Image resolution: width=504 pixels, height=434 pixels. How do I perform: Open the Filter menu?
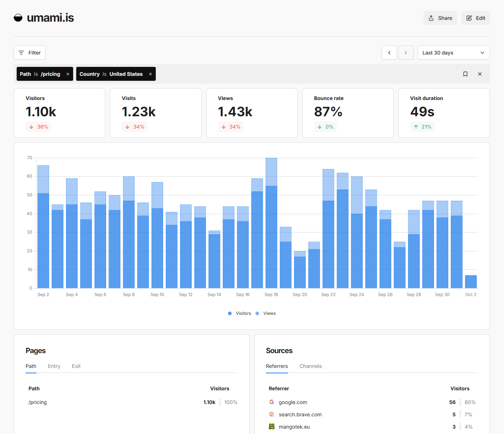(x=30, y=53)
